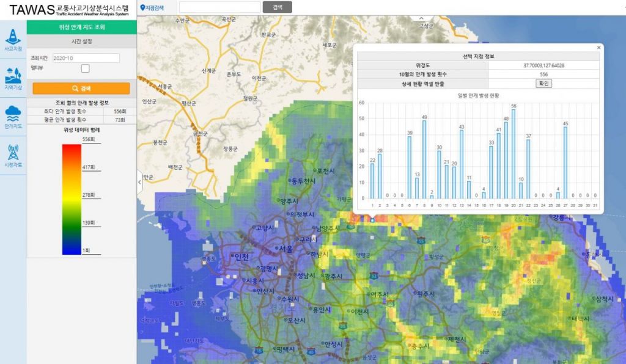
Task: Click the 서울 city label on map
Action: coord(285,249)
